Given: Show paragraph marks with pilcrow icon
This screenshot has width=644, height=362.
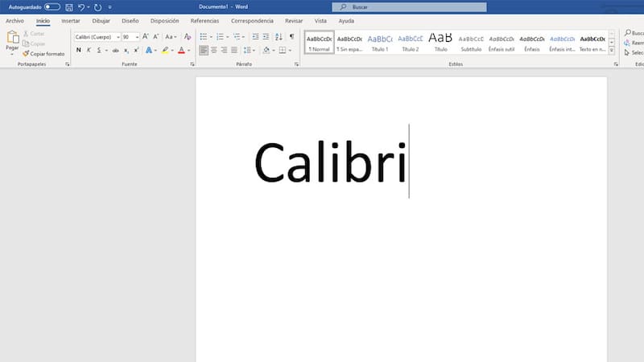Looking at the screenshot, I should (291, 37).
